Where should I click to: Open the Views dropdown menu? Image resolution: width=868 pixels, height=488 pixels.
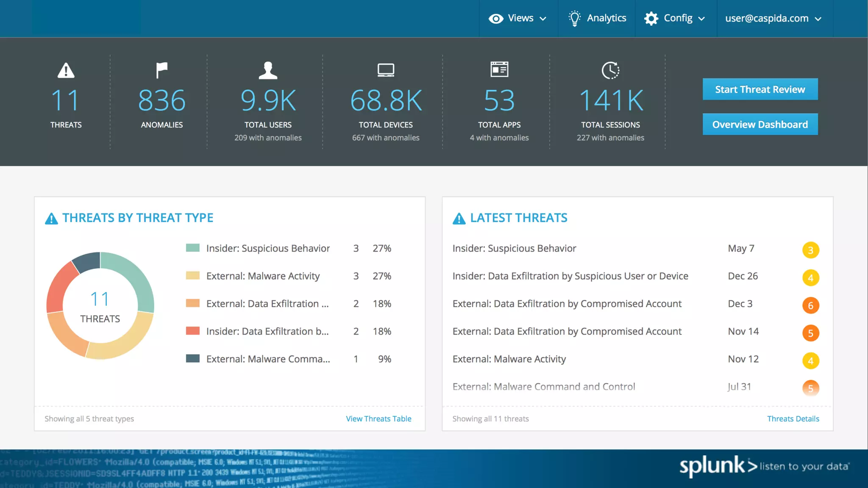pos(518,18)
